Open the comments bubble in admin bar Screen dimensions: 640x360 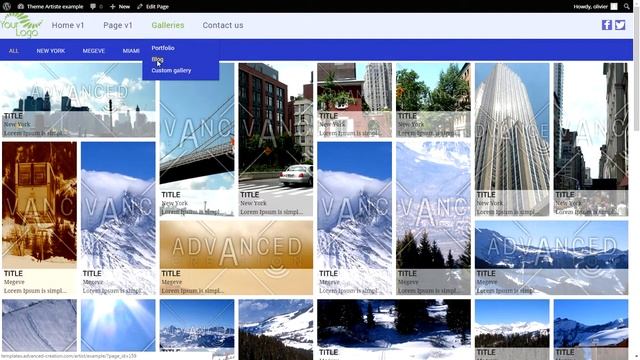pos(96,7)
